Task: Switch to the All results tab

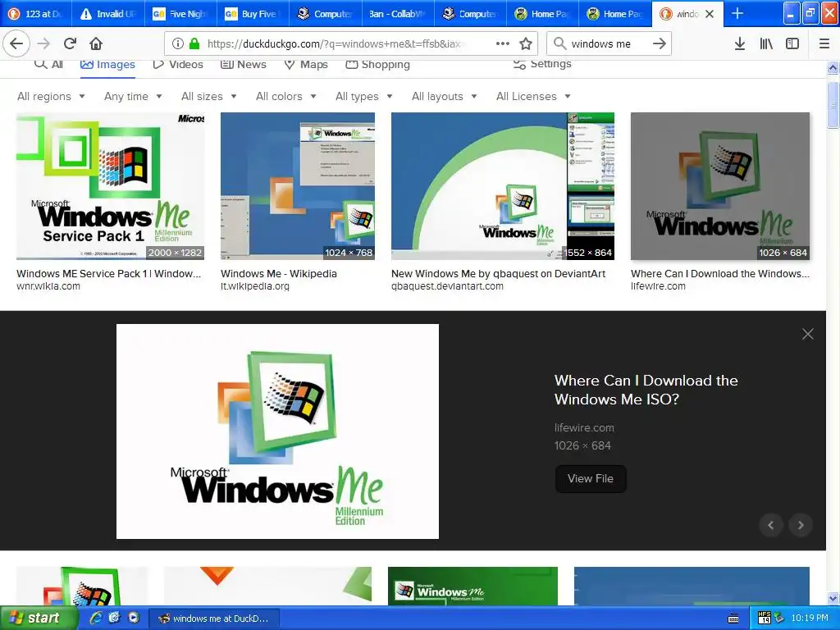Action: [48, 64]
